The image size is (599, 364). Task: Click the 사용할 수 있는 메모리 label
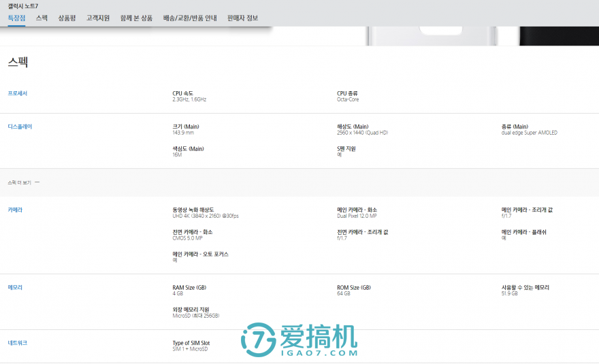[x=525, y=287]
